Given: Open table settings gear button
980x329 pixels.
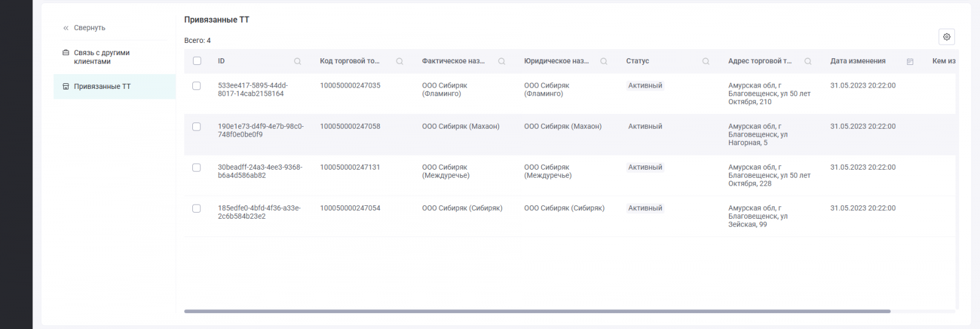Looking at the screenshot, I should pyautogui.click(x=946, y=37).
